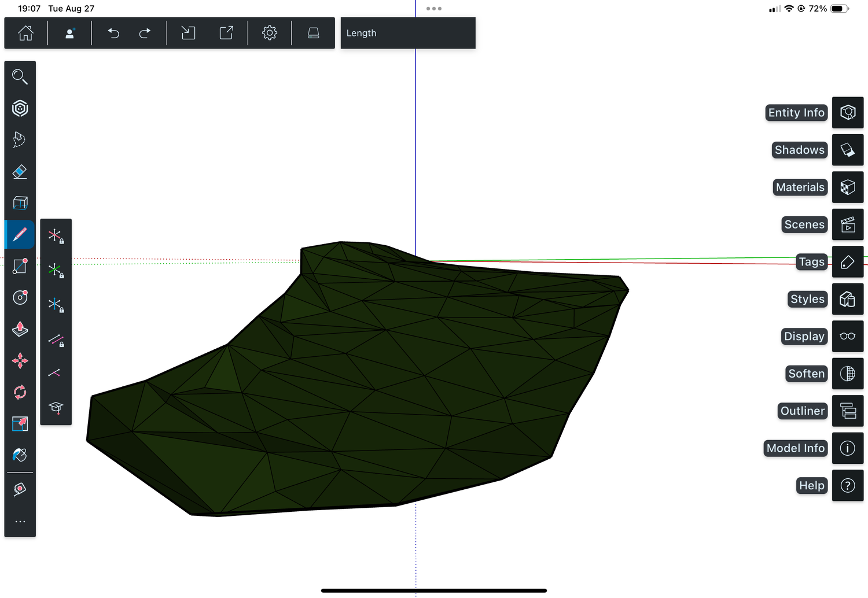The height and width of the screenshot is (598, 868).
Task: Toggle red axis lock
Action: click(56, 236)
